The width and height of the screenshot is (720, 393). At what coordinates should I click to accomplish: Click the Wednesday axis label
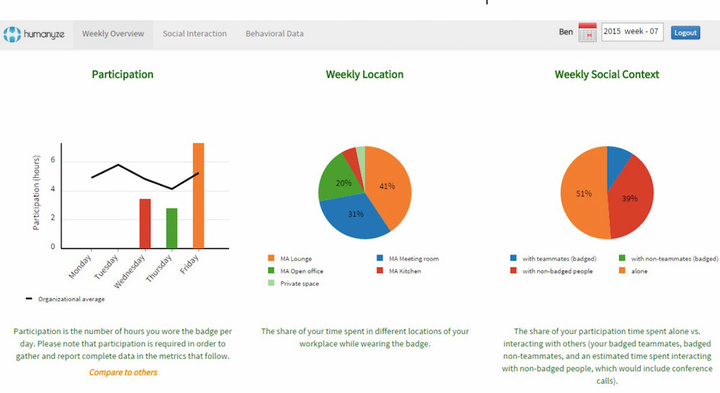[129, 271]
